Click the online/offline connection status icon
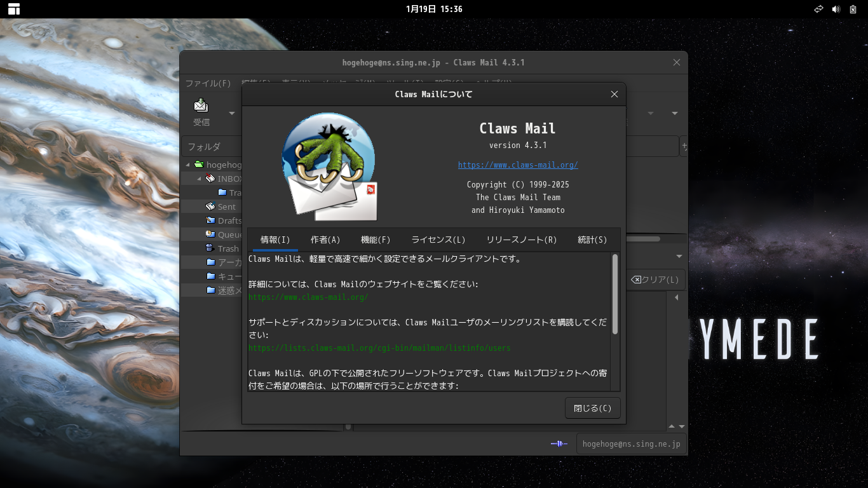Viewport: 868px width, 488px height. (x=559, y=444)
